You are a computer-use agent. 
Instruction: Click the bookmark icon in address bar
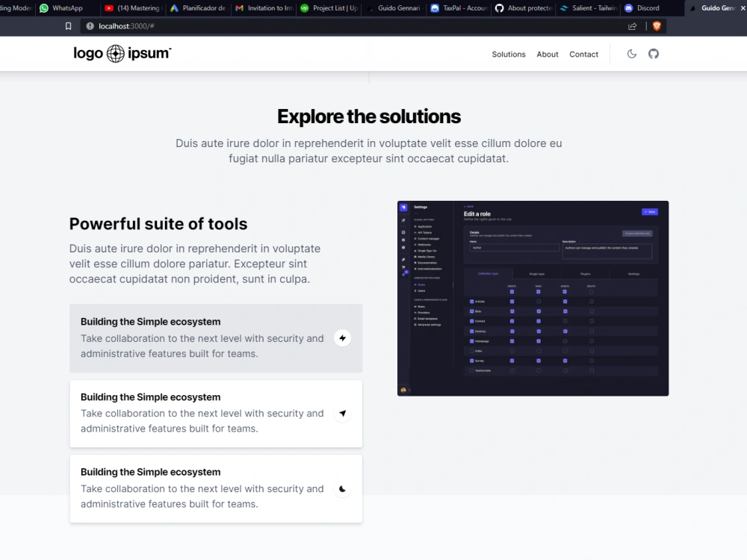[68, 26]
